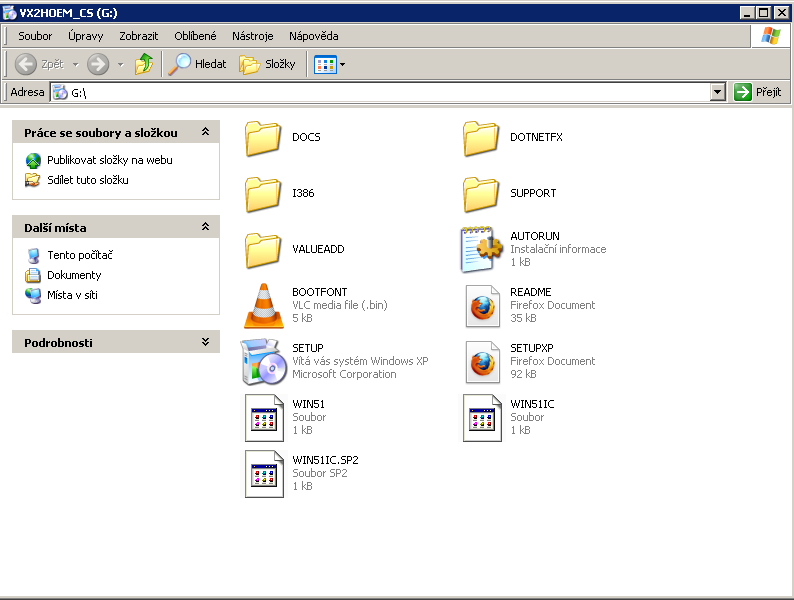Click inside the Adresa address field
Image resolution: width=794 pixels, height=600 pixels.
click(390, 92)
